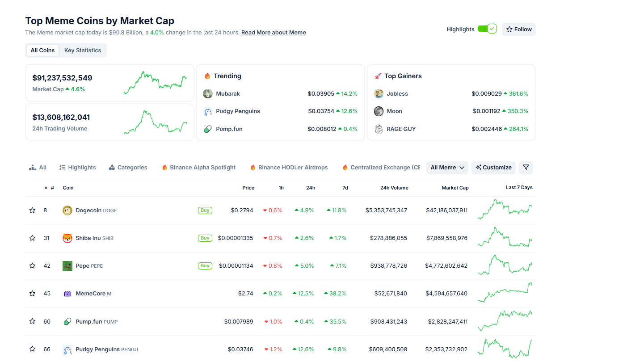Image resolution: width=644 pixels, height=362 pixels.
Task: Click the MemeCore purple logo
Action: (67, 294)
